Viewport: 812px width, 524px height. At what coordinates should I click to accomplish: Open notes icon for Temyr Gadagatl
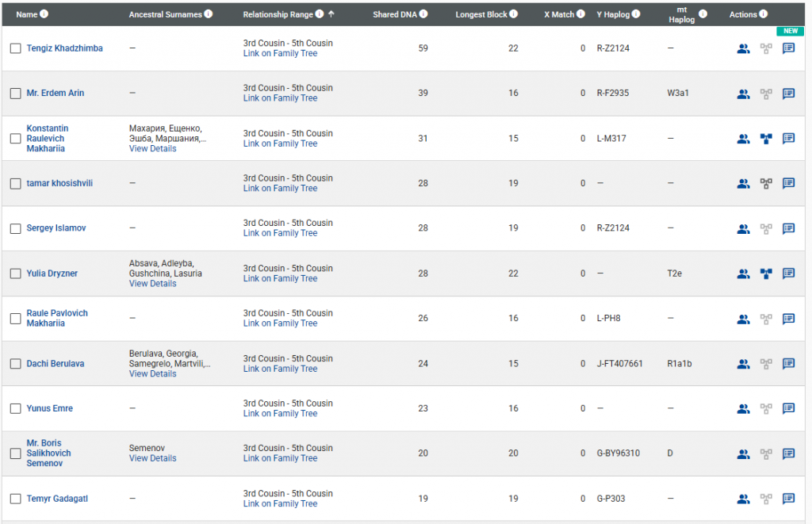point(788,499)
